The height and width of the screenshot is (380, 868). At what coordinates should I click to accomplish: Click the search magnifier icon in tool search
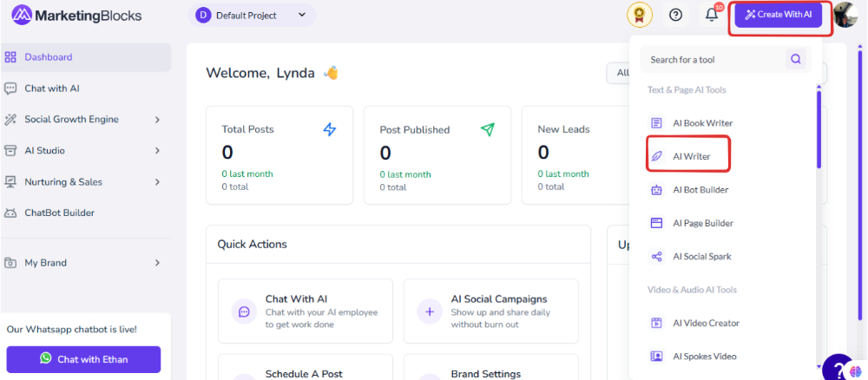795,59
